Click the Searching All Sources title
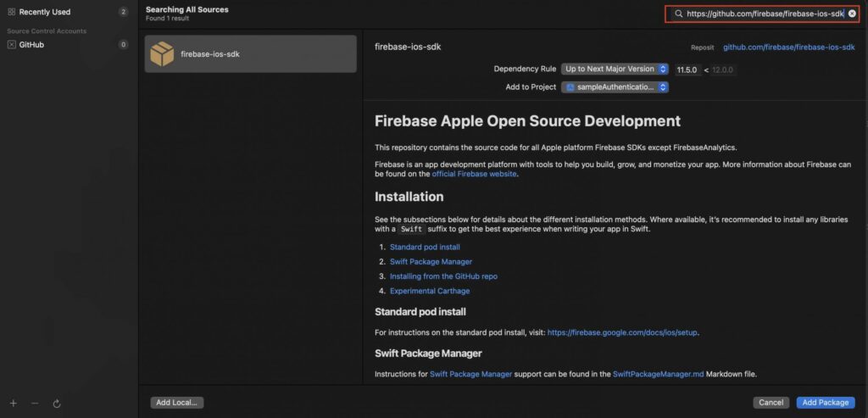This screenshot has width=868, height=418. click(187, 9)
